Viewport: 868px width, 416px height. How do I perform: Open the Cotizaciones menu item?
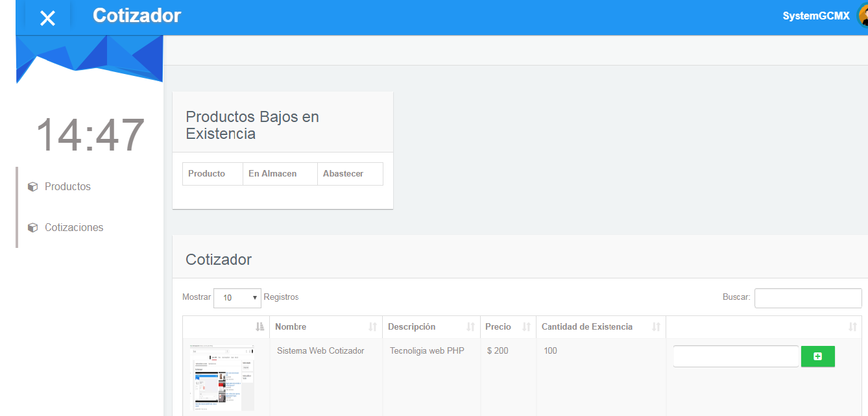tap(74, 228)
